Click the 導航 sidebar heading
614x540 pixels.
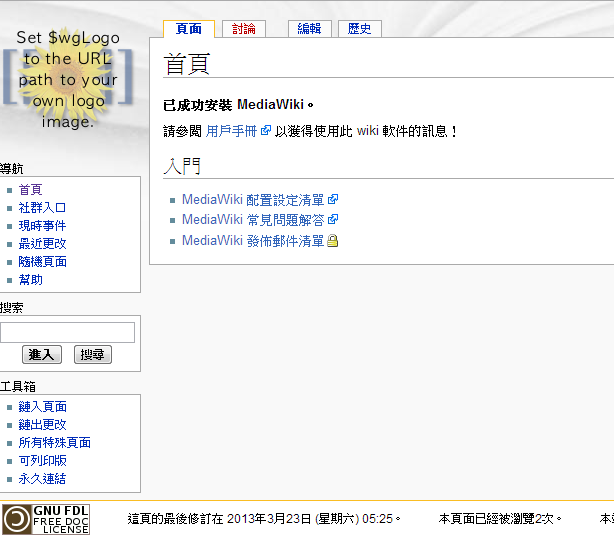click(11, 169)
